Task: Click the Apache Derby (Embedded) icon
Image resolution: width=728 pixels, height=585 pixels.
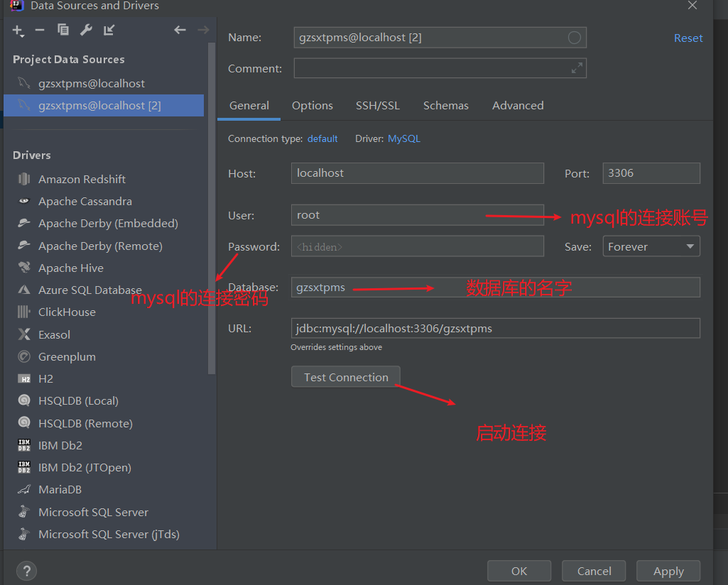Action: 24,223
